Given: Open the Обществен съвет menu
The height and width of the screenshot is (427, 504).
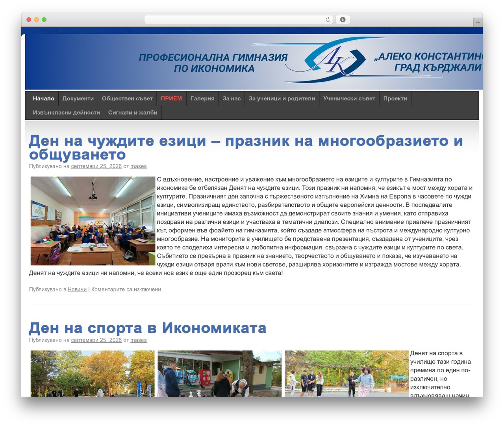Looking at the screenshot, I should (127, 98).
